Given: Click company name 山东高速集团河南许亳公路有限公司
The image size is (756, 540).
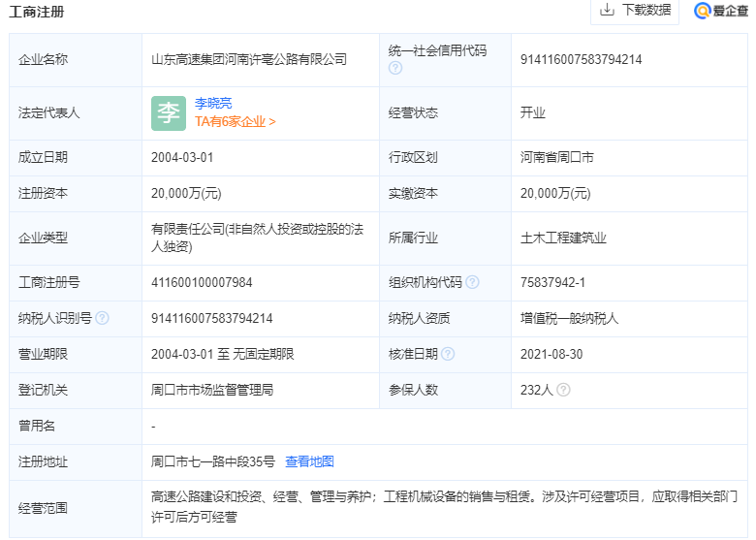Looking at the screenshot, I should coord(248,59).
